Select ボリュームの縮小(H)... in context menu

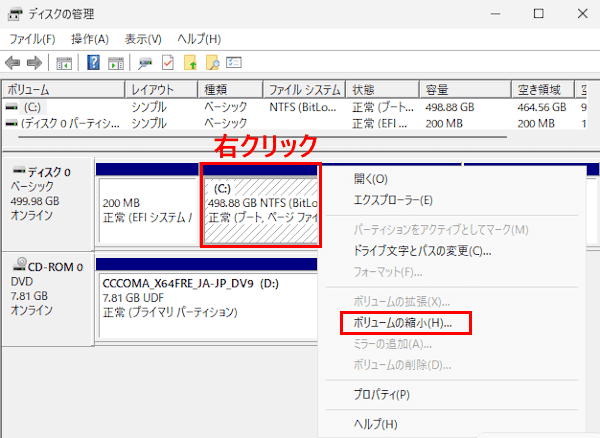point(403,323)
